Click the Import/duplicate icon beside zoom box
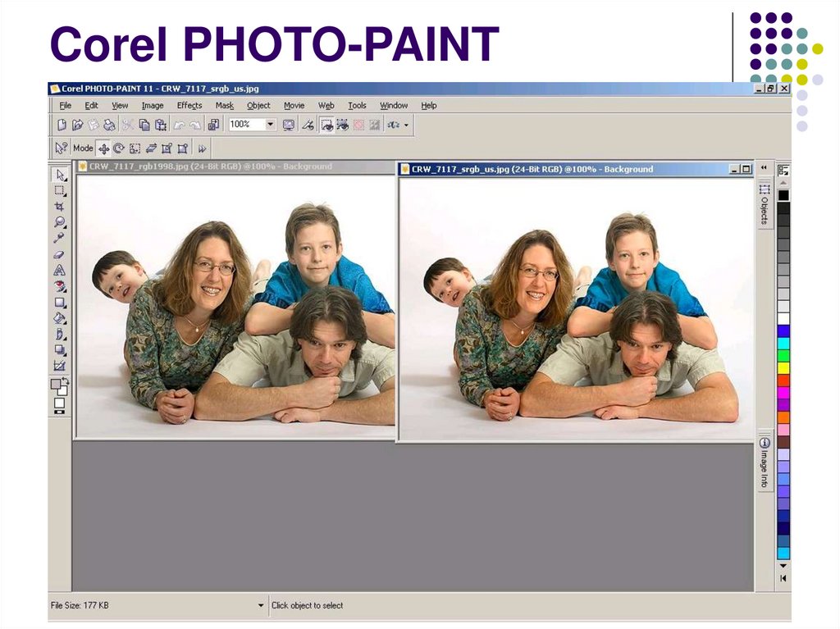Image resolution: width=840 pixels, height=629 pixels. (213, 125)
